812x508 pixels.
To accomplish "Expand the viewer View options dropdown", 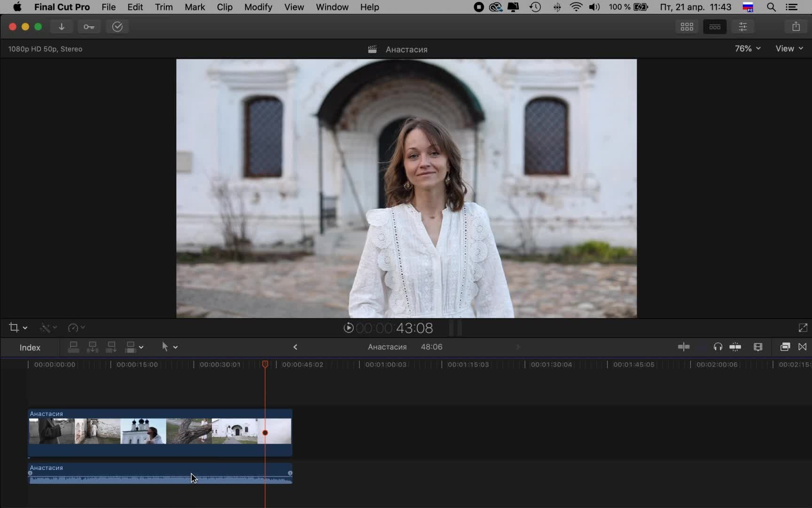I will (789, 48).
